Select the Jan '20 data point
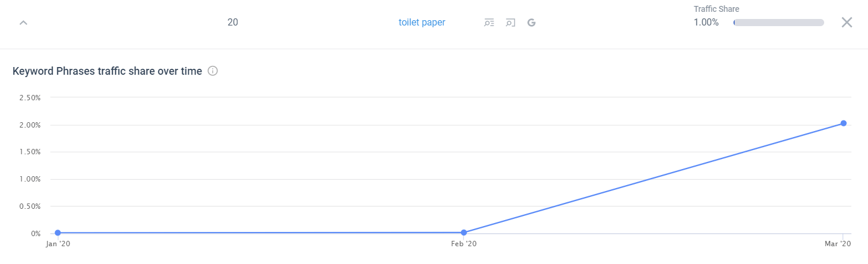Screen dimensions: 868x264 (x=57, y=233)
